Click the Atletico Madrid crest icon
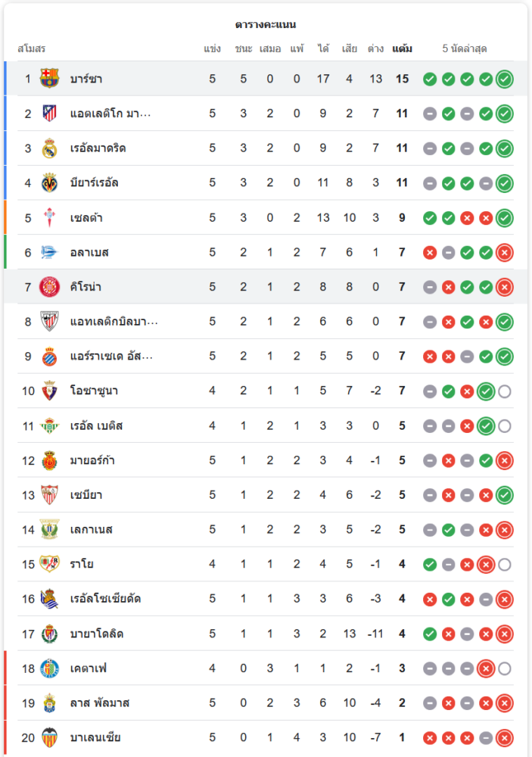The height and width of the screenshot is (757, 532). click(49, 114)
